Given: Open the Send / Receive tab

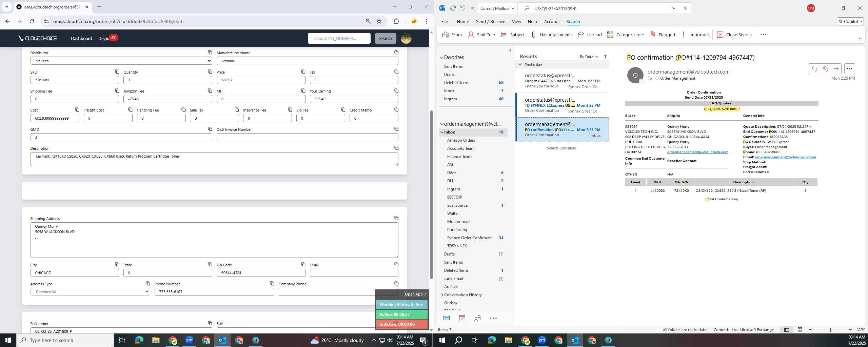Looking at the screenshot, I should point(490,21).
